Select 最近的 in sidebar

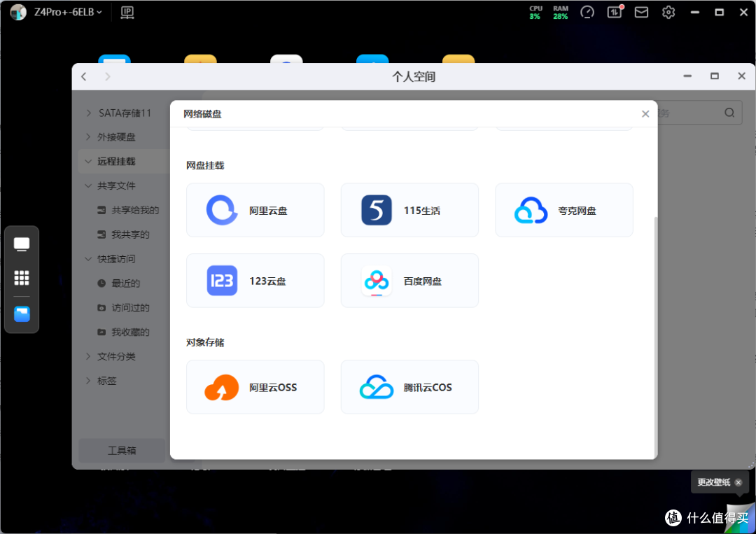pos(118,283)
